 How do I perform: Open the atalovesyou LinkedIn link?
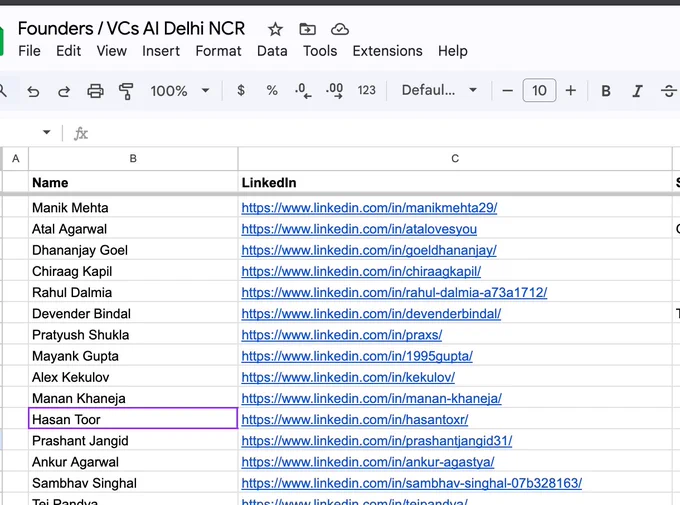359,229
